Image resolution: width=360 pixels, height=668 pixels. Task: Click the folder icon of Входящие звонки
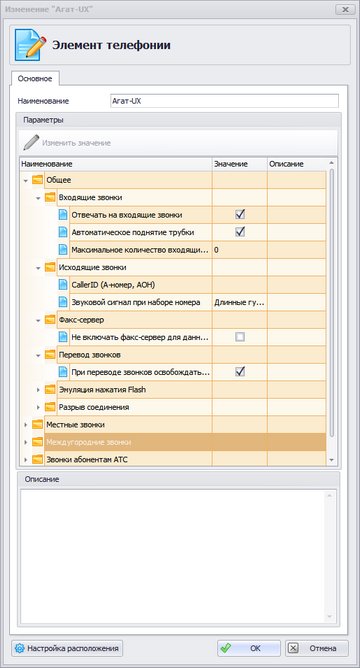point(50,197)
